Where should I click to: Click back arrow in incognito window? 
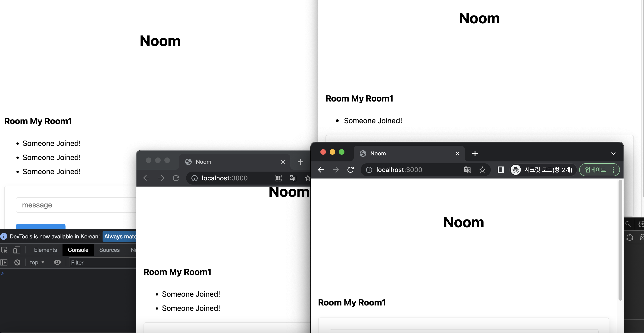pyautogui.click(x=321, y=170)
